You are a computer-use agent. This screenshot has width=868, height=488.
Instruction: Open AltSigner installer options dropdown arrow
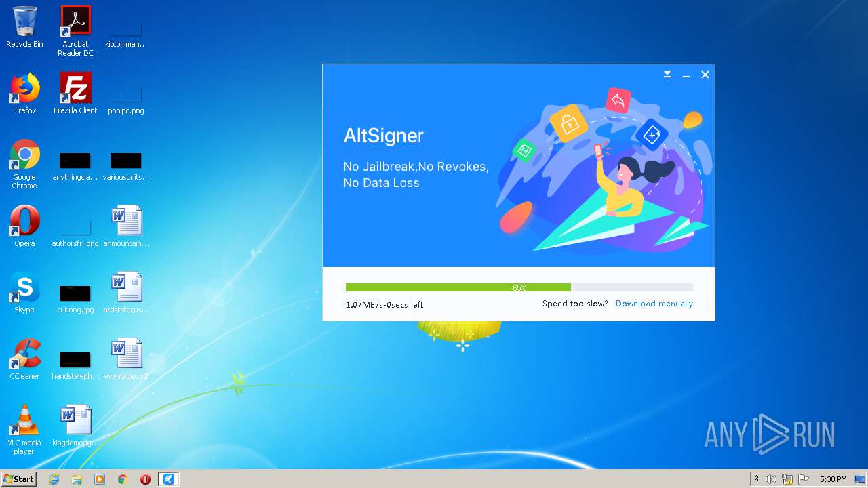click(x=667, y=75)
